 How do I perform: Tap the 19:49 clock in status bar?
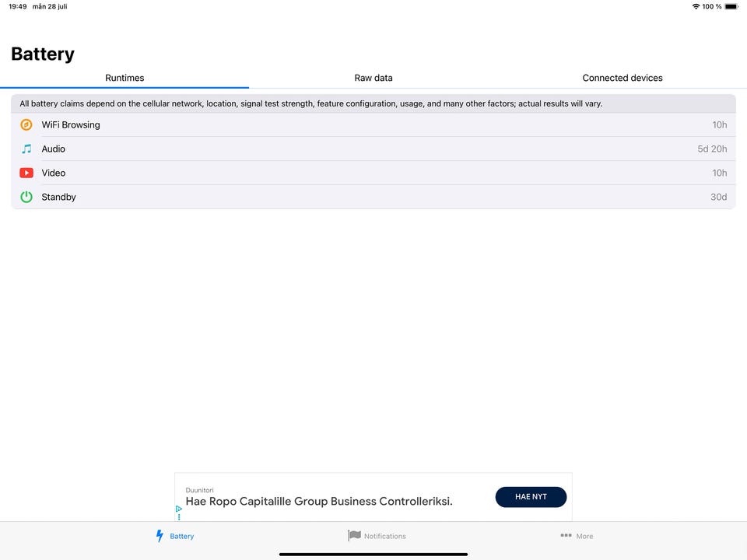[18, 6]
